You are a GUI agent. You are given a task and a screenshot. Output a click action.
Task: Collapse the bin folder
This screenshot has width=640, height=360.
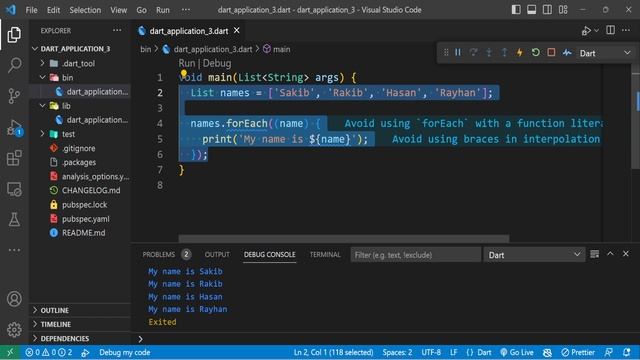pyautogui.click(x=42, y=77)
